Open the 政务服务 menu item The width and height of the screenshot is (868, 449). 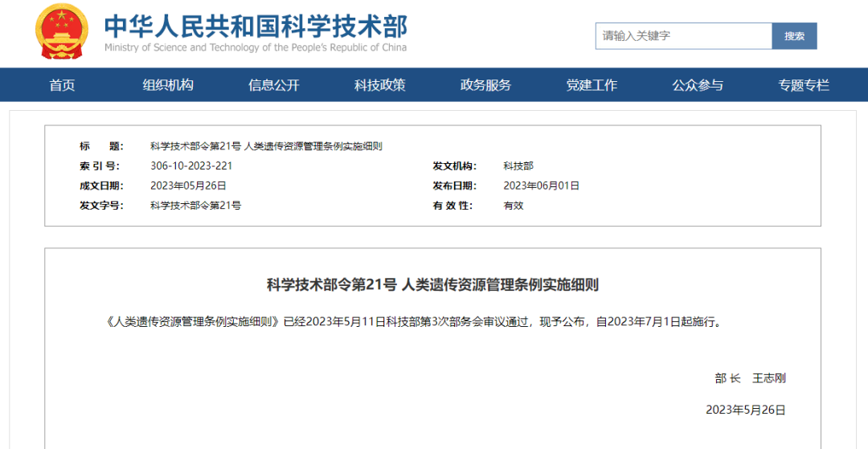click(485, 85)
